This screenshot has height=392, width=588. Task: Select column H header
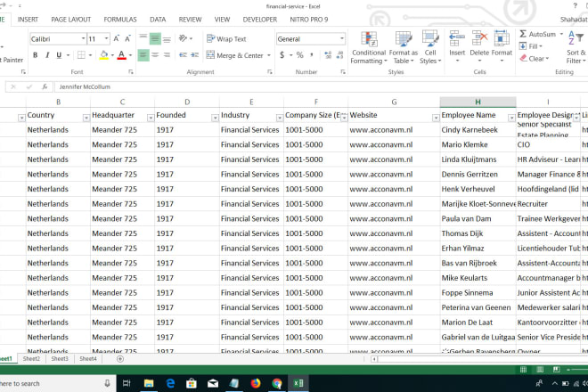pos(478,102)
